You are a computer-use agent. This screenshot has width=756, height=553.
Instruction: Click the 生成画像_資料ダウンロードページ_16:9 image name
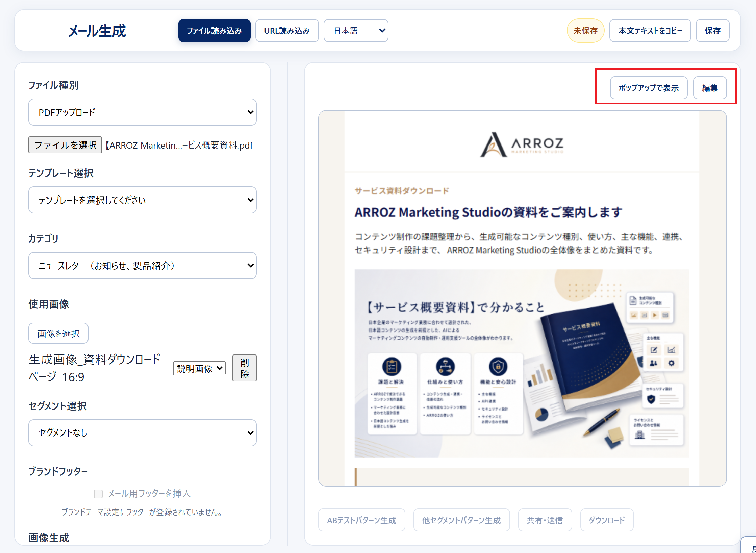(x=95, y=368)
